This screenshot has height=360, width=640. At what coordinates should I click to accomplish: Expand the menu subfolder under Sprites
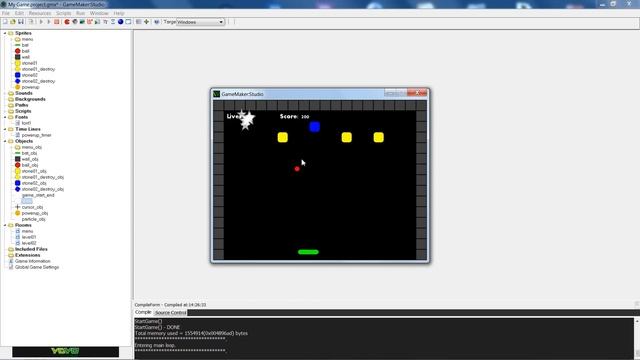point(11,39)
